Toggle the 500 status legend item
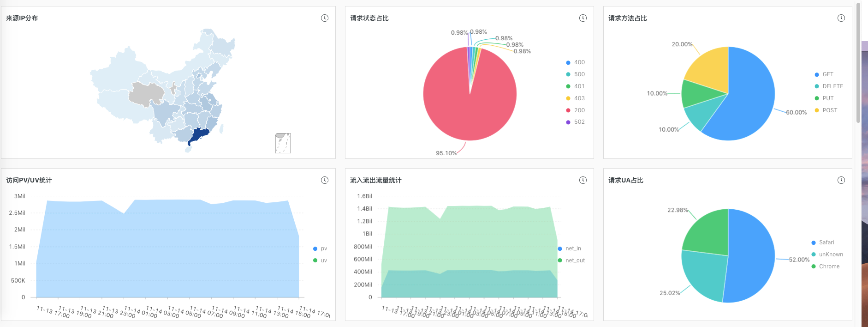Viewport: 868px width, 327px height. point(576,74)
